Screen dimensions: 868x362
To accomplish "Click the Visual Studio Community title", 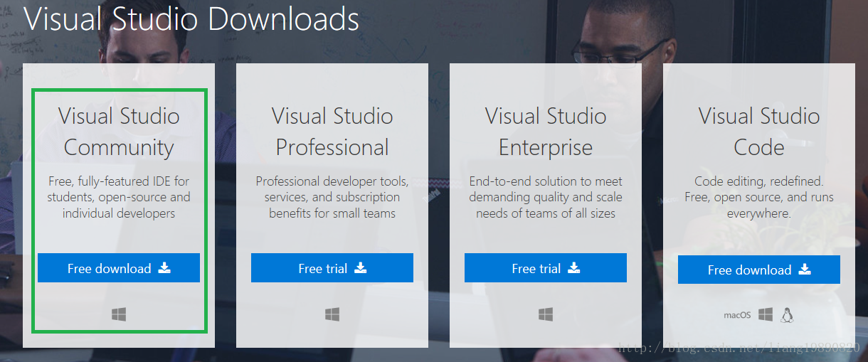I will click(119, 132).
